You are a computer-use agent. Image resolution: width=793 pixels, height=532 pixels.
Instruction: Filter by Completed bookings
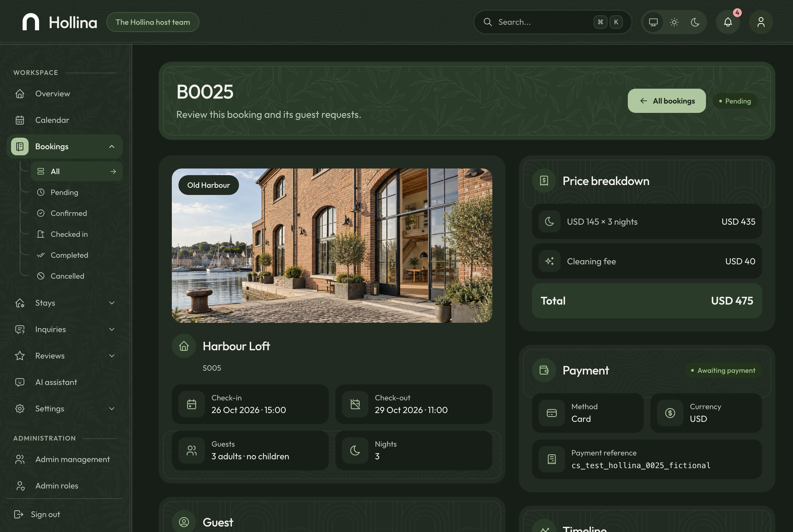click(77, 255)
